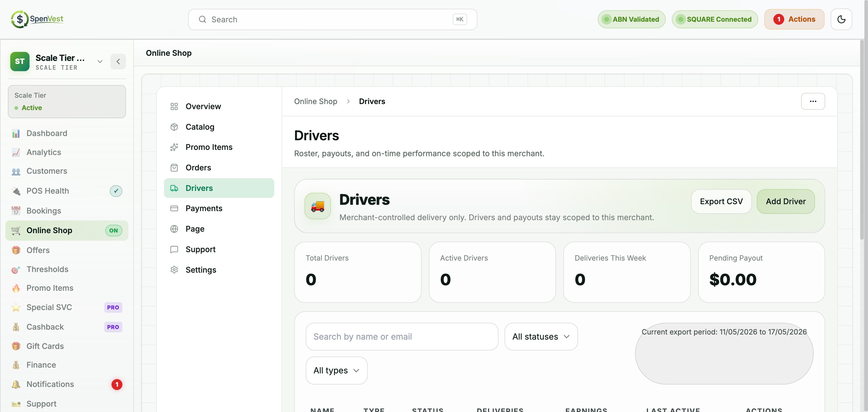
Task: Click the Gift Cards icon
Action: (x=16, y=346)
